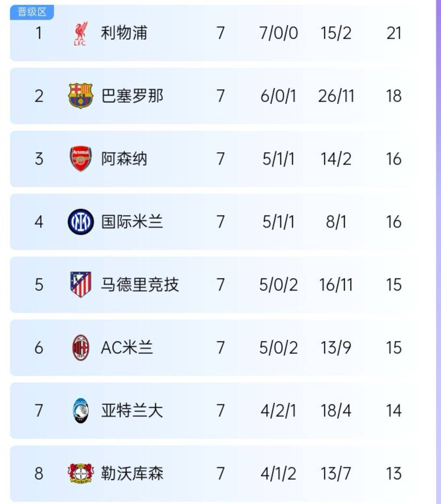Open team name 利物浦
The image size is (441, 504).
tap(124, 33)
